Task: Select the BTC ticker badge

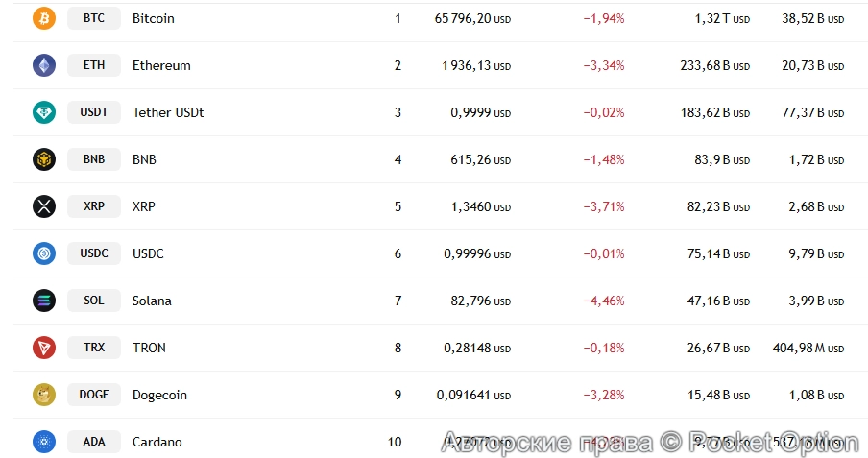Action: [x=94, y=18]
